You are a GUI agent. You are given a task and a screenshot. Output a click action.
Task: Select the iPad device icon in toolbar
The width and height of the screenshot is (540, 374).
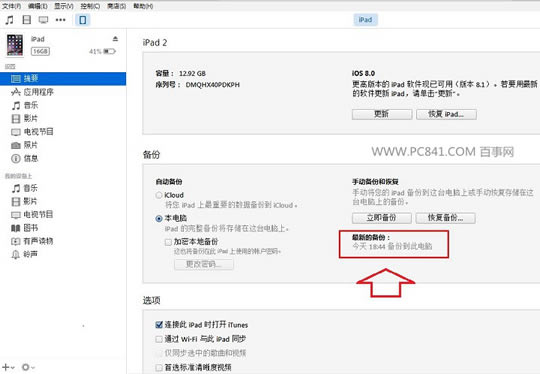pos(83,20)
